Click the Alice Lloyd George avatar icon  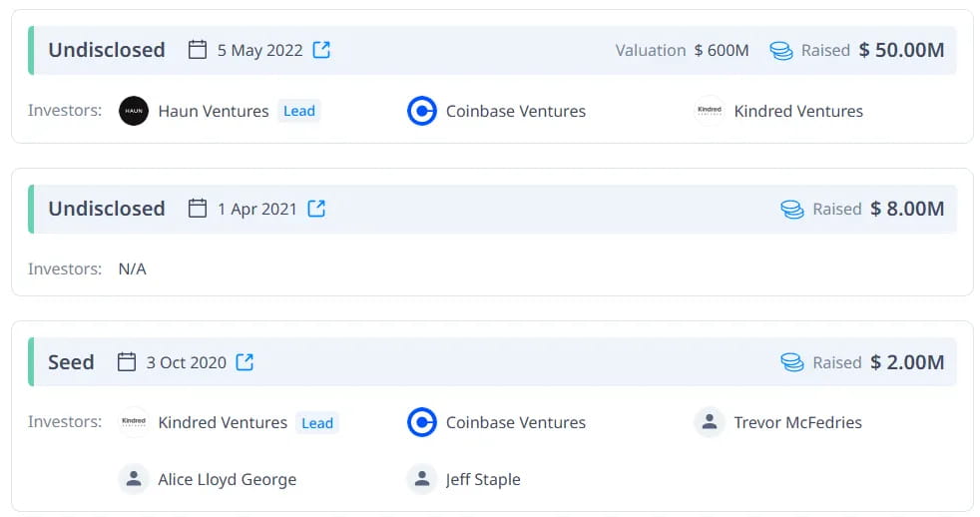pyautogui.click(x=134, y=479)
